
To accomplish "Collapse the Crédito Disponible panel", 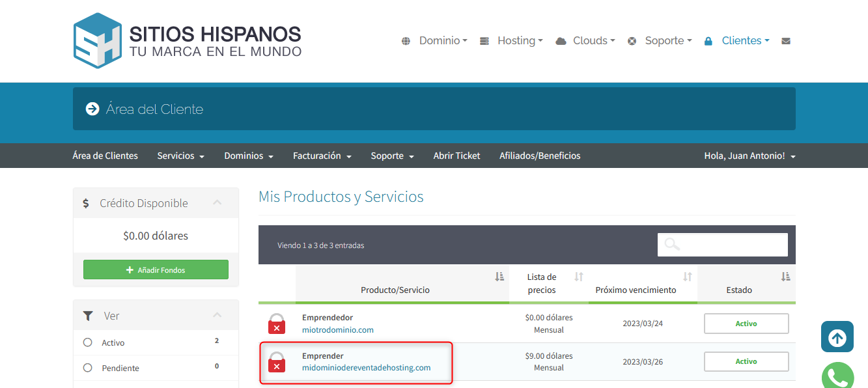I will click(217, 203).
